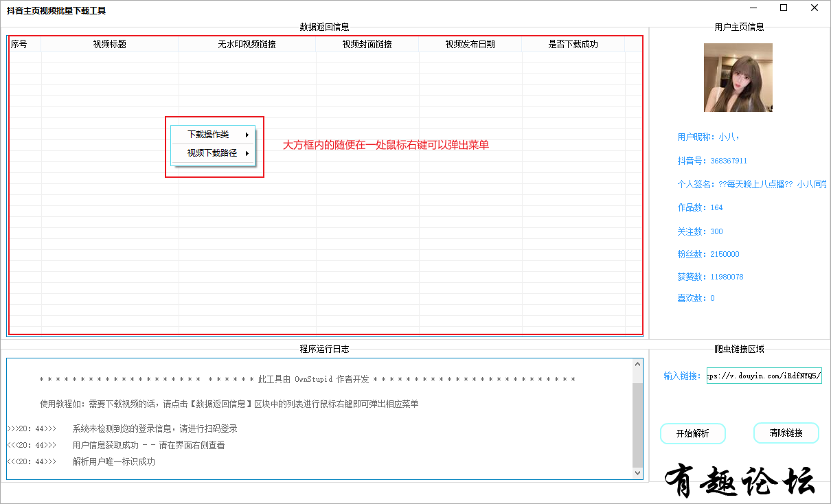
Task: Click the 是否下载成功 column header
Action: (573, 44)
